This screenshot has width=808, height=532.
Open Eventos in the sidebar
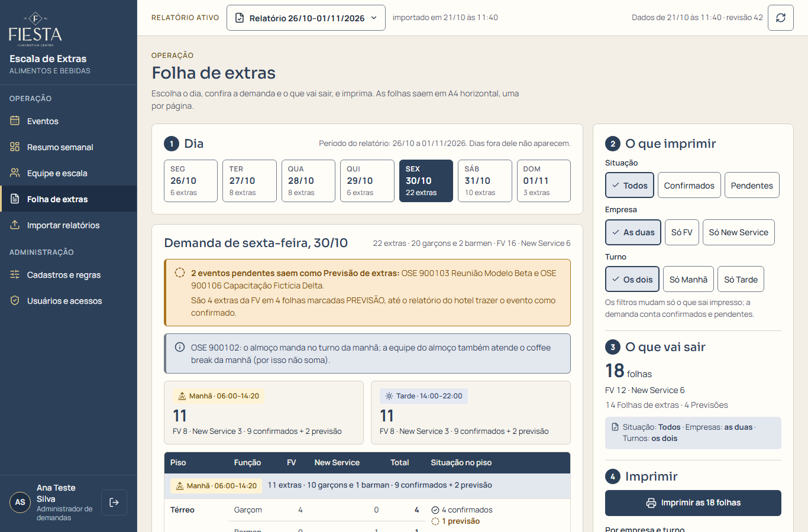(69, 121)
